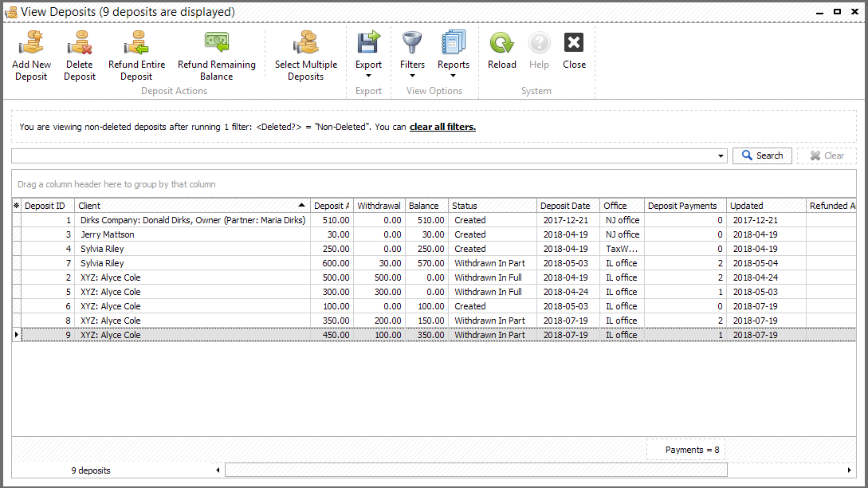Click the first NJ office cell

tap(622, 220)
